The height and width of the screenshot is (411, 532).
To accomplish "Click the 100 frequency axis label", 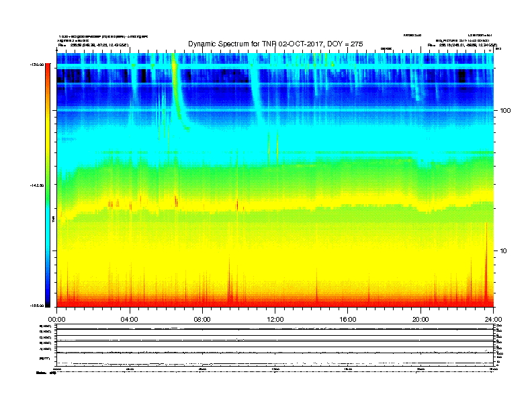I will [505, 111].
